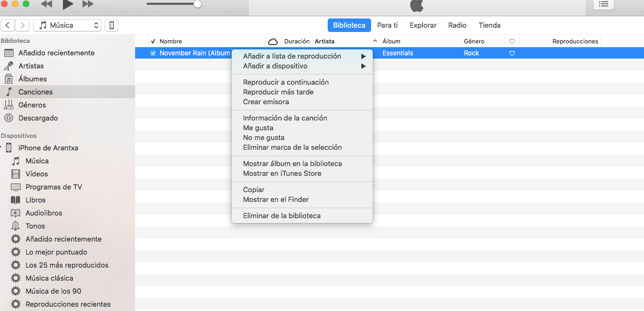
Task: Click the checkmark column header
Action: (153, 41)
